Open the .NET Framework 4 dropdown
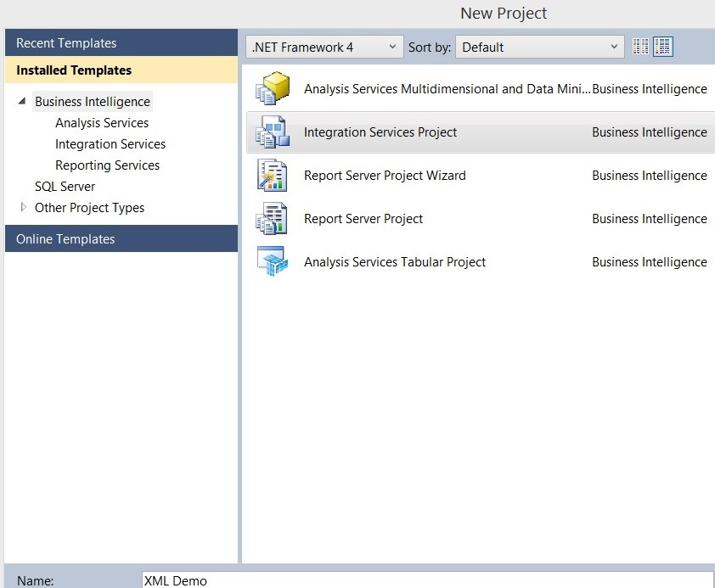 [324, 47]
